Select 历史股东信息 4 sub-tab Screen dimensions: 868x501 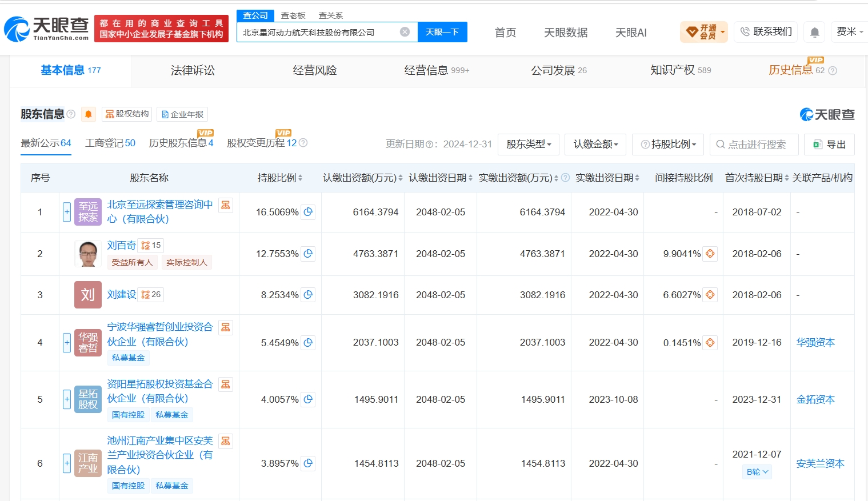(181, 143)
